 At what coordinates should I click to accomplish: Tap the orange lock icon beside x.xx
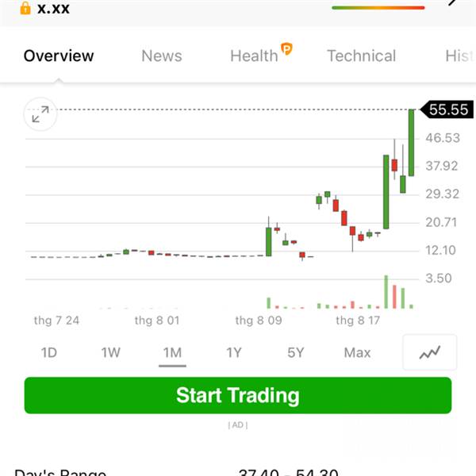(x=25, y=8)
